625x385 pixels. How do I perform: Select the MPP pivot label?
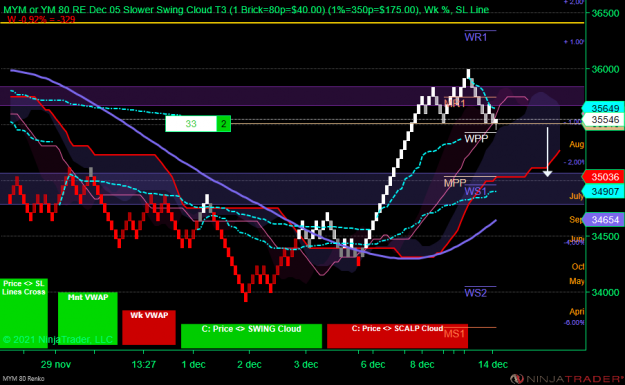(x=455, y=183)
